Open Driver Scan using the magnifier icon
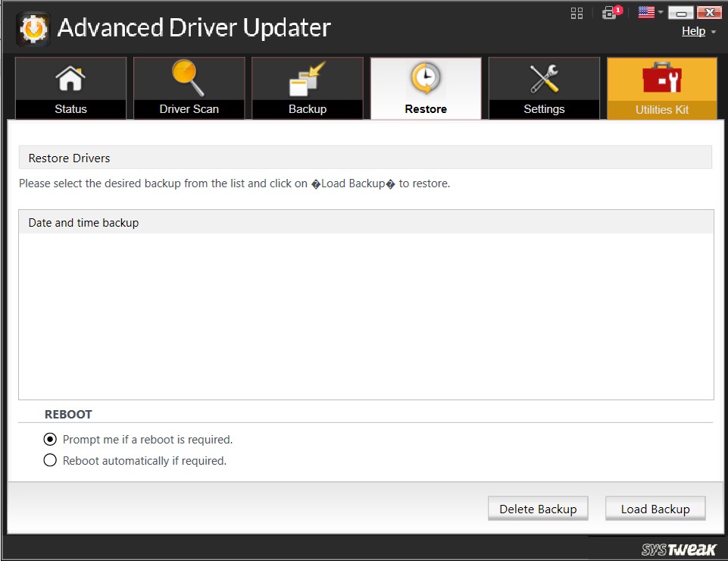The height and width of the screenshot is (561, 728). pos(188,78)
